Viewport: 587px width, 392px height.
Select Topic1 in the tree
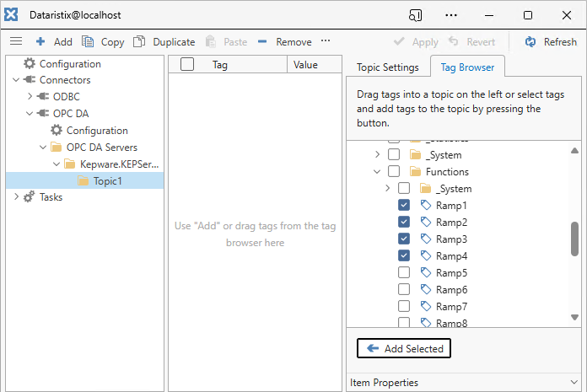107,180
